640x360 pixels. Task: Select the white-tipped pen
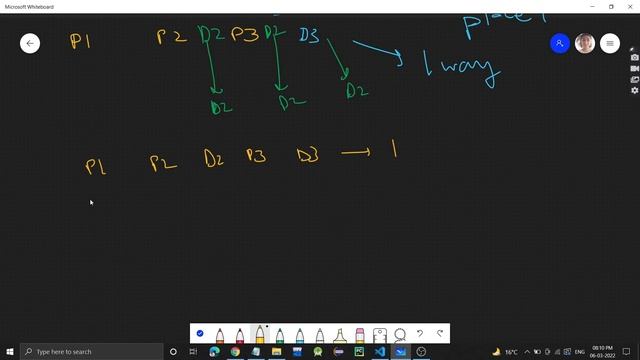(x=320, y=336)
